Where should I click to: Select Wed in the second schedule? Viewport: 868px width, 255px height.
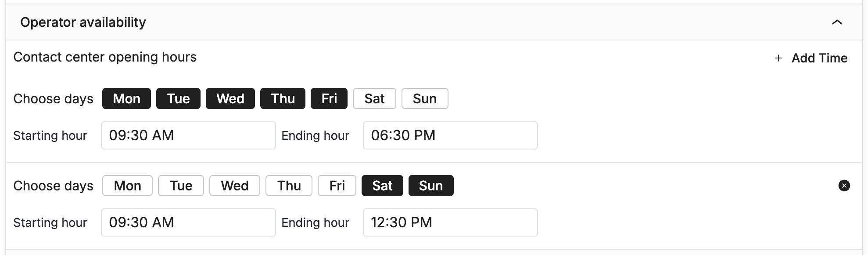234,186
